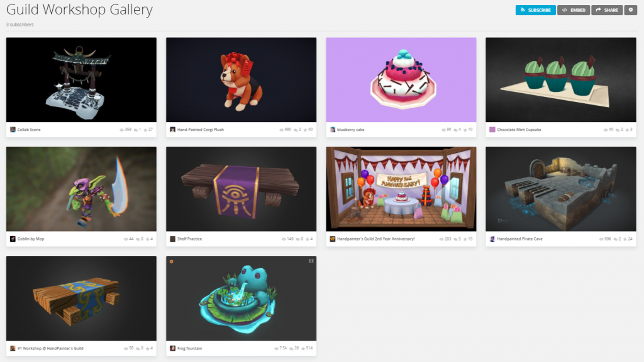This screenshot has width=644, height=362.
Task: Open the Handpainter's Guild 2nd Year Anniversary title
Action: pyautogui.click(x=376, y=239)
